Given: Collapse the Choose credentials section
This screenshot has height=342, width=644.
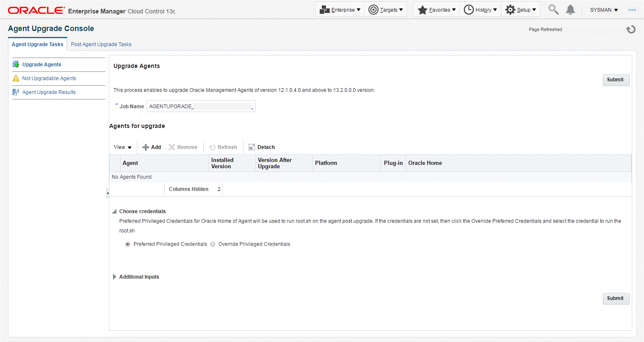Looking at the screenshot, I should point(114,211).
